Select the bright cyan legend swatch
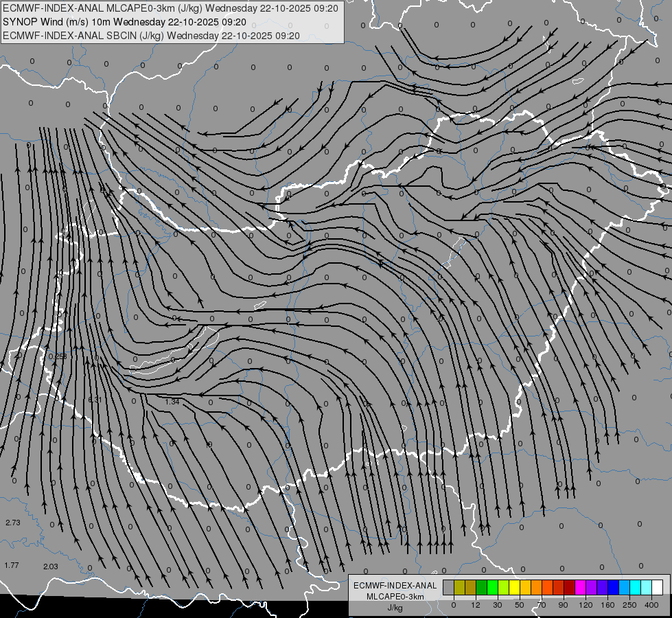This screenshot has width=672, height=618. (636, 588)
